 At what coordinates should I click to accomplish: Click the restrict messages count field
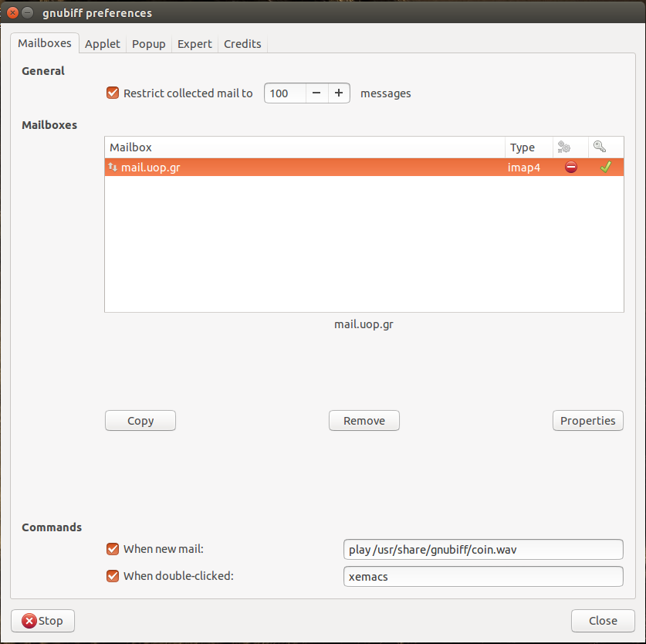(285, 93)
